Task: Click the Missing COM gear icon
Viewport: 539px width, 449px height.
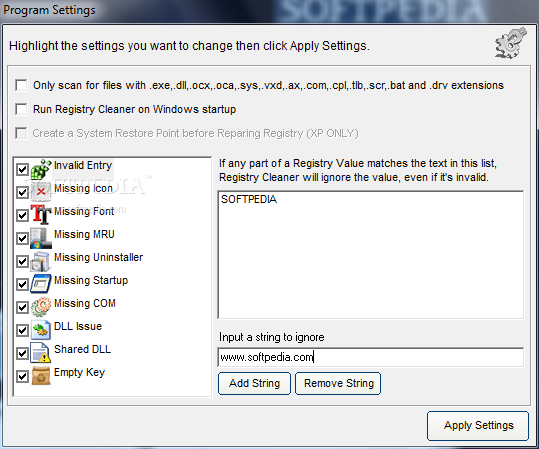Action: [x=41, y=307]
